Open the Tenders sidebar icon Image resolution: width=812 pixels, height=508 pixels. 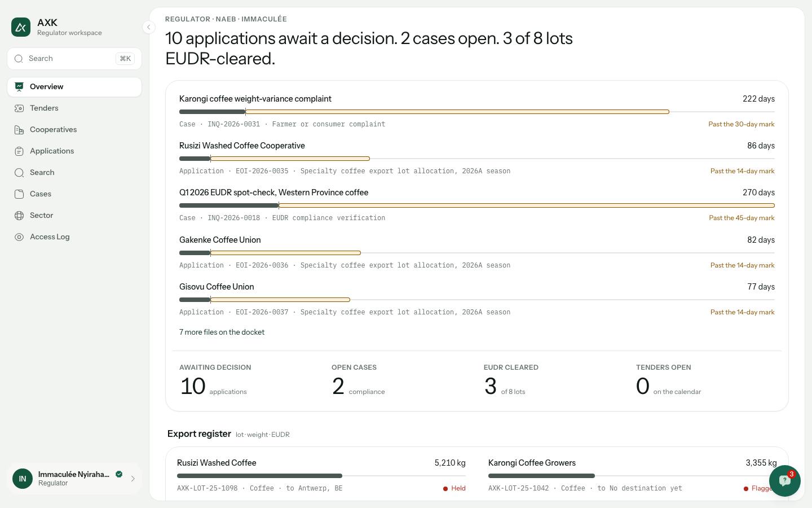[x=19, y=108]
